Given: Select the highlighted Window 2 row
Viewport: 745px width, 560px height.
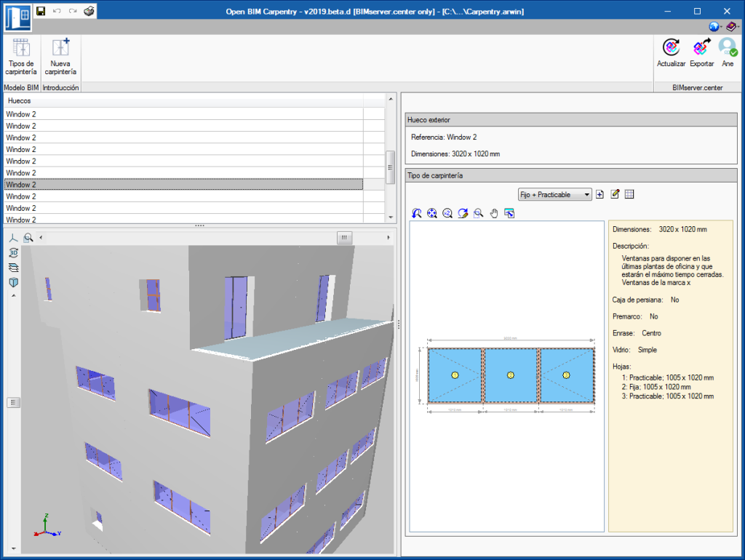Looking at the screenshot, I should point(183,185).
